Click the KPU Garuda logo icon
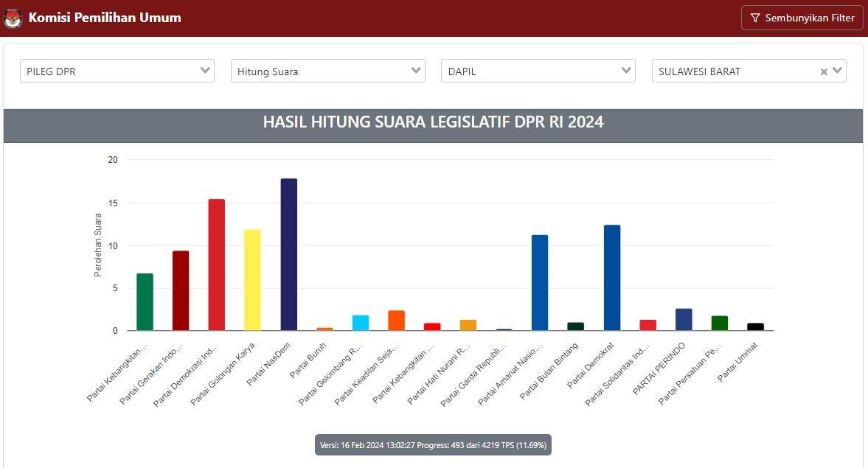Image resolution: width=868 pixels, height=468 pixels. (13, 17)
